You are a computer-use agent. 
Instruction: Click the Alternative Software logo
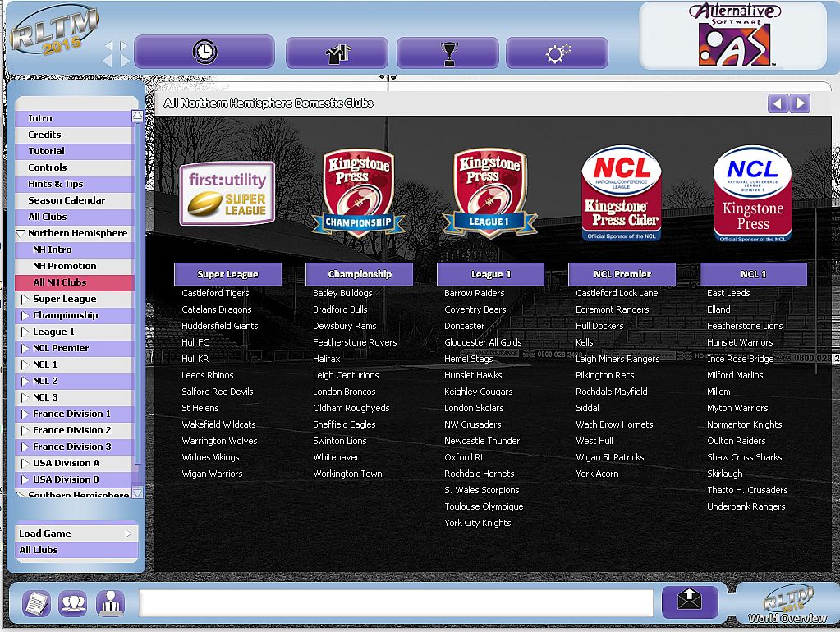point(734,34)
